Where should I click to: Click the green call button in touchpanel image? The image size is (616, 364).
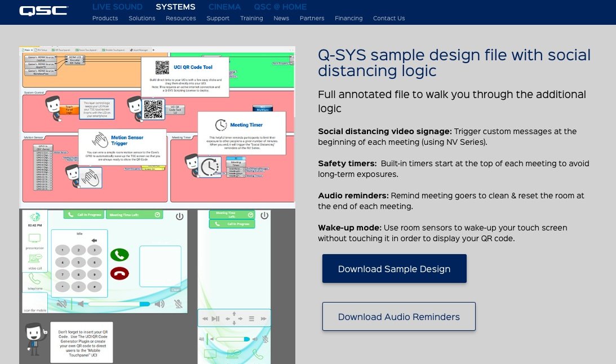coord(119,255)
